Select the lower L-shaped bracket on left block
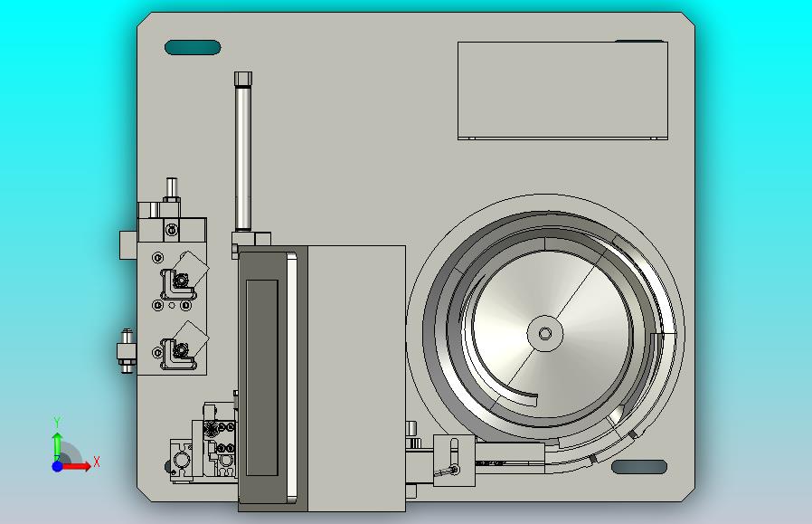Viewport: 812px width, 524px height. (177, 354)
